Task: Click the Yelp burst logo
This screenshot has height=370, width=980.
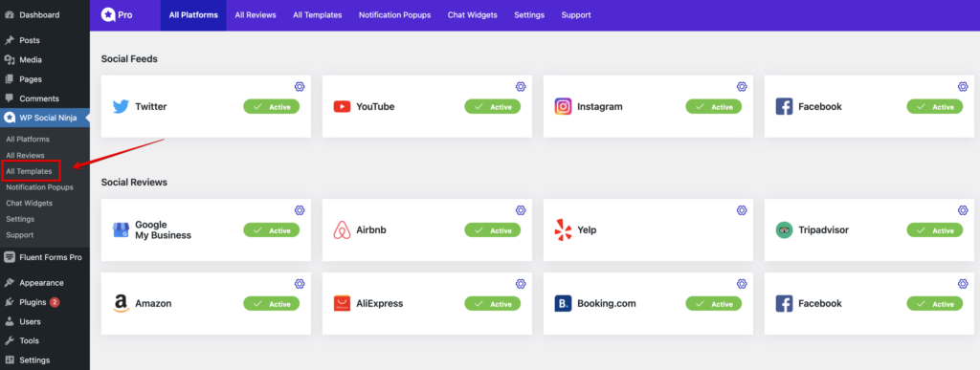Action: coord(563,230)
